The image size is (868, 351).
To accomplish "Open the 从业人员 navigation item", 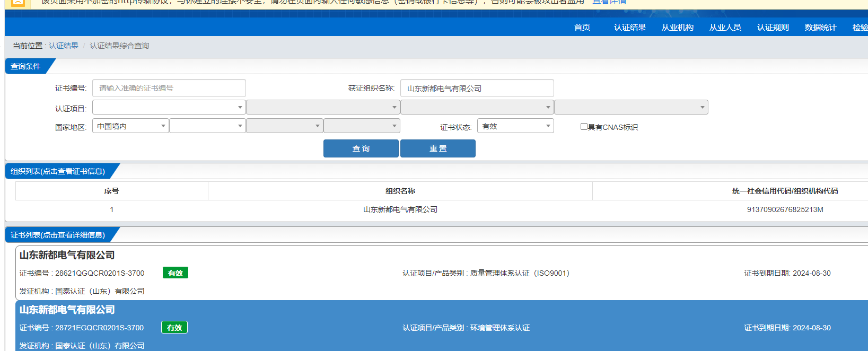I will click(x=725, y=28).
